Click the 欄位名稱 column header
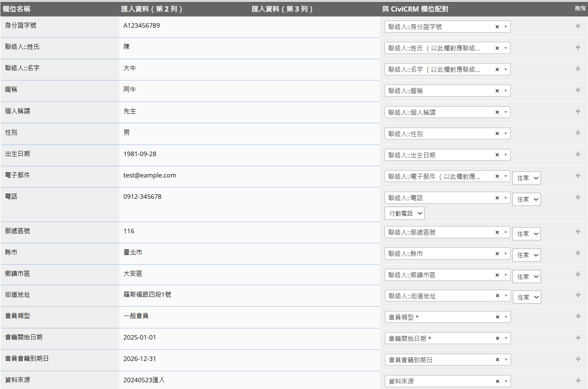 pyautogui.click(x=16, y=9)
